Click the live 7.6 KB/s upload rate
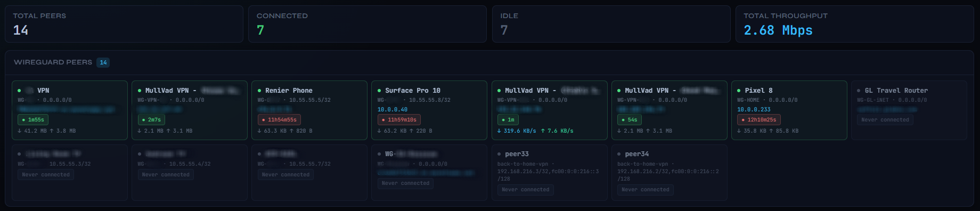Viewport: 980px width, 211px height. click(557, 131)
